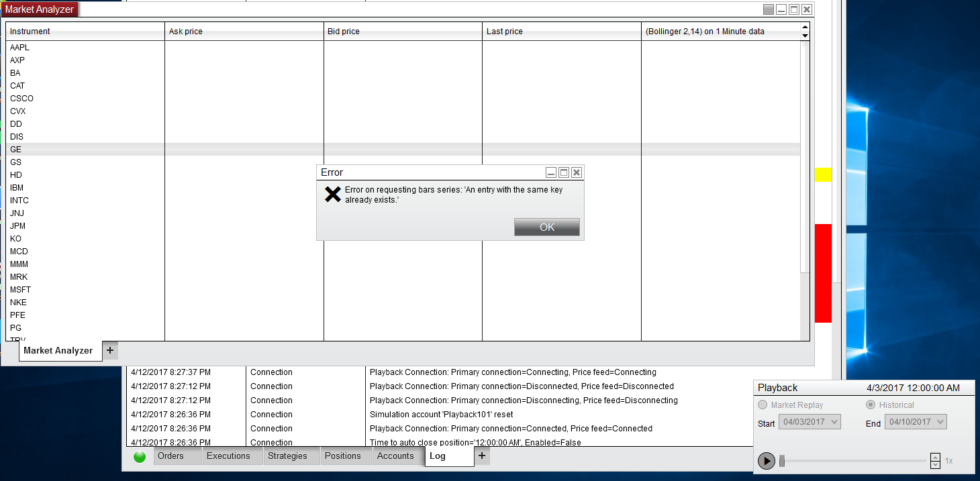
Task: Click the Last price column header
Action: (562, 32)
